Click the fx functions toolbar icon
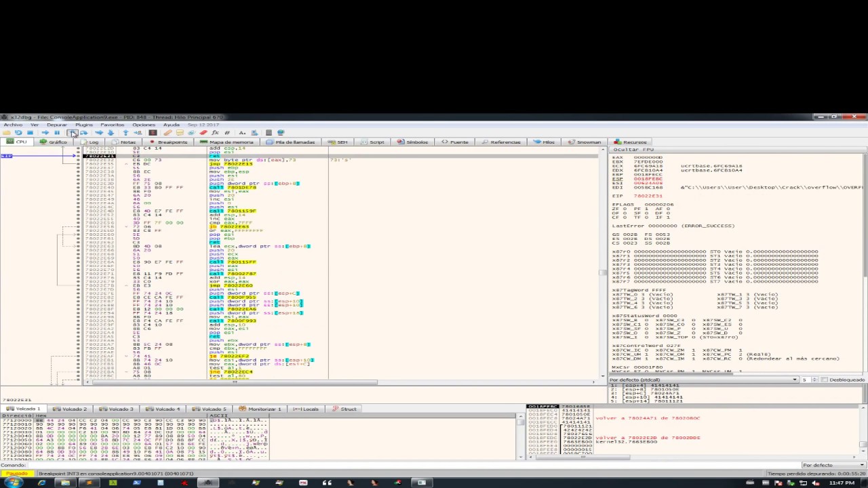The image size is (868, 488). [215, 133]
